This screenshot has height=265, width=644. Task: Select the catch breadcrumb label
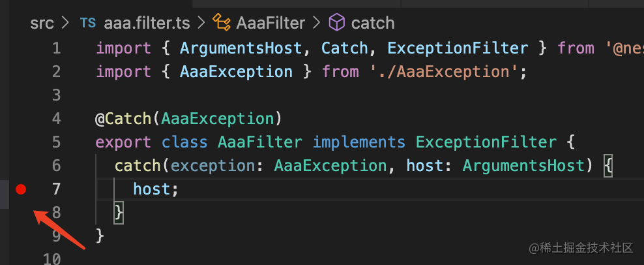pos(373,23)
